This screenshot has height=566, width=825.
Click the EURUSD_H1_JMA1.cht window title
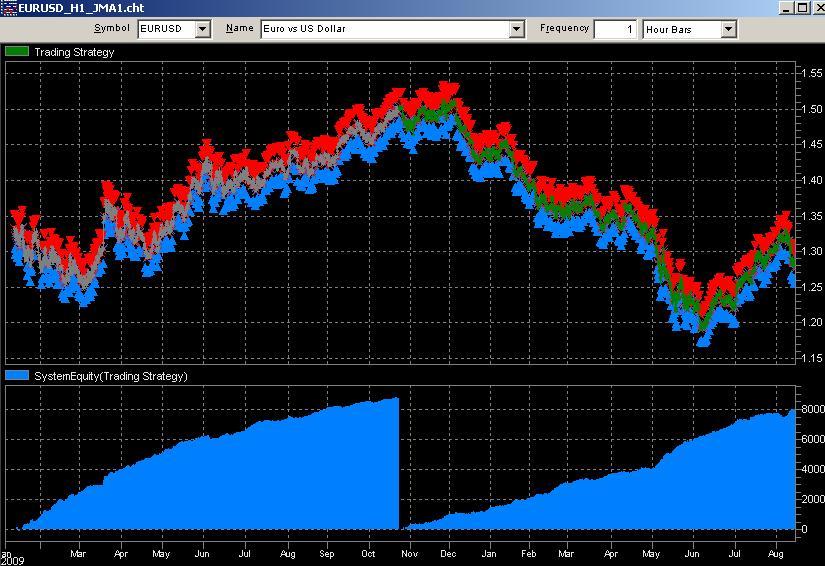81,8
